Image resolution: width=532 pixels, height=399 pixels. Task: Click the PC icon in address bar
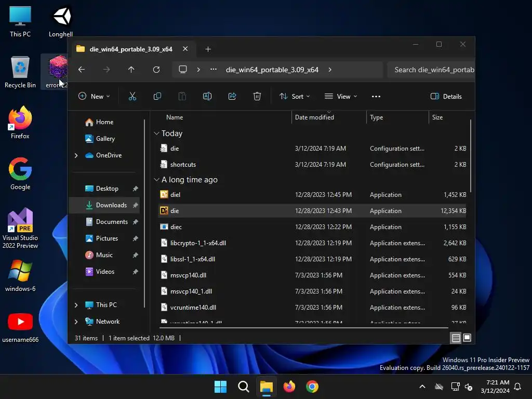pyautogui.click(x=183, y=70)
